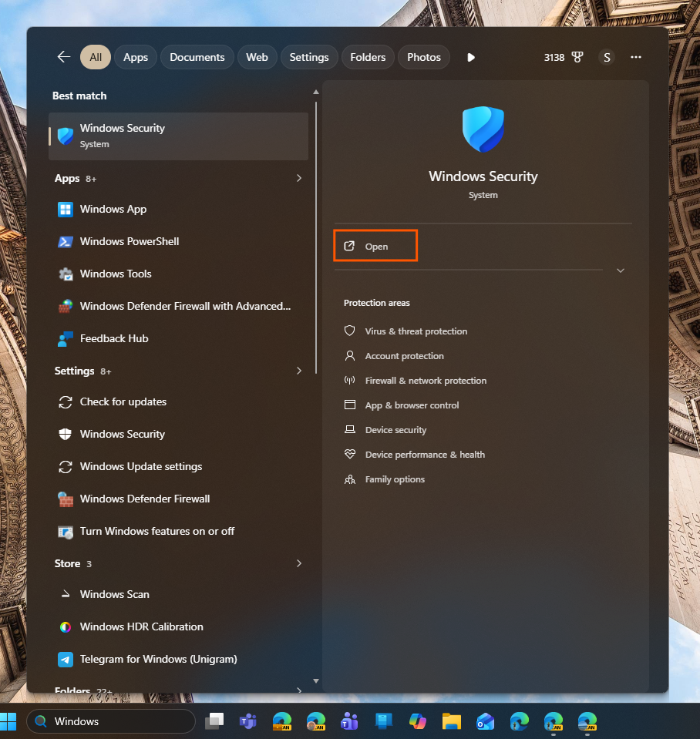Switch to the Photos filter tab
The image size is (700, 739).
(424, 57)
